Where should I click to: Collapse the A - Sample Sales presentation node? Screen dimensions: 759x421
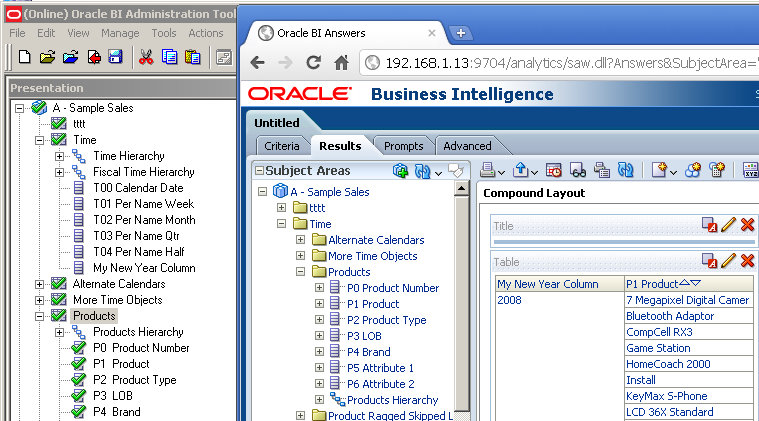click(x=19, y=108)
